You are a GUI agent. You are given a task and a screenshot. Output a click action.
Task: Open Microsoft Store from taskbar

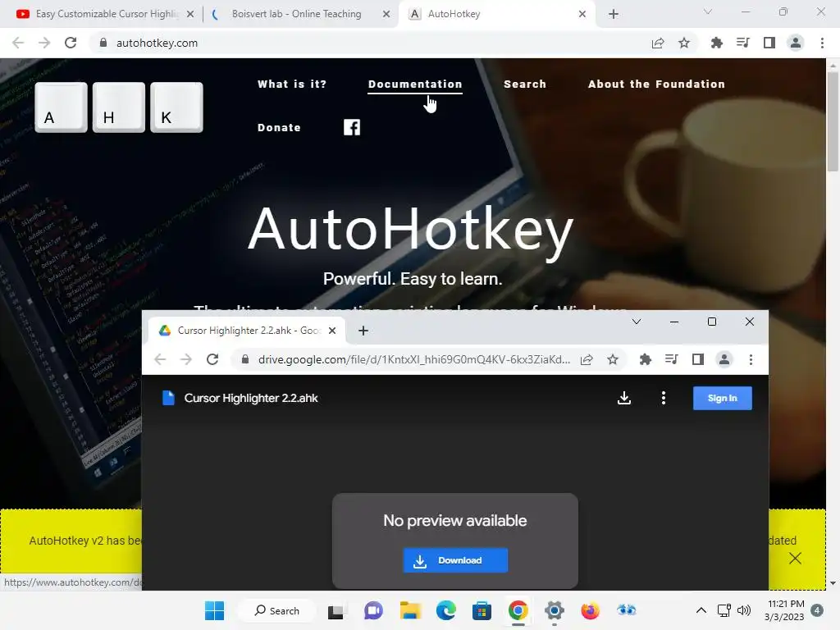point(482,610)
